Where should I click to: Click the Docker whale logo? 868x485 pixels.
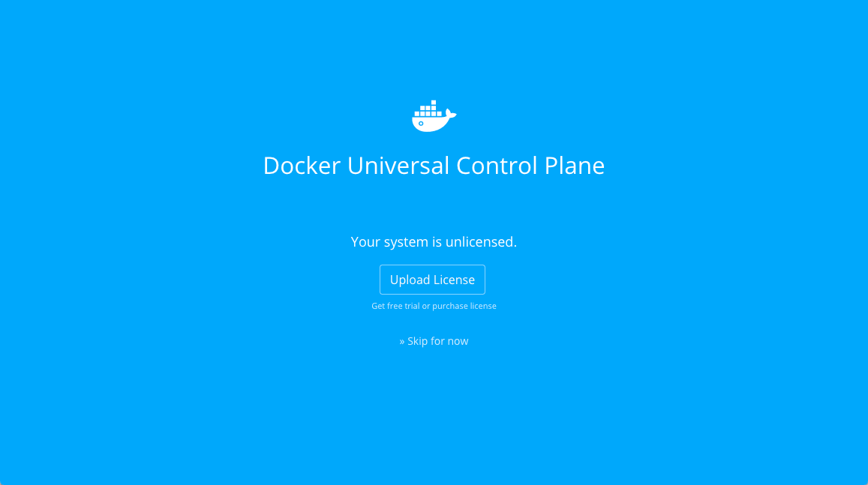[434, 116]
